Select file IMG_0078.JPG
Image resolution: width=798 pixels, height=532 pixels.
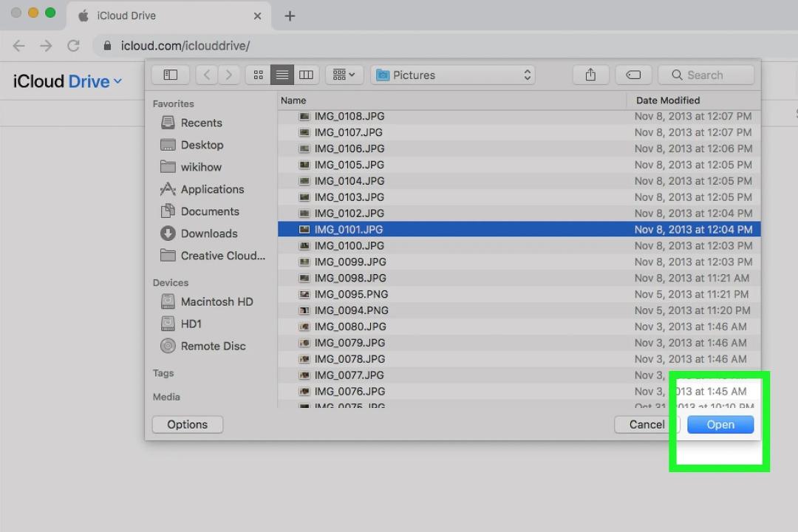519,359
